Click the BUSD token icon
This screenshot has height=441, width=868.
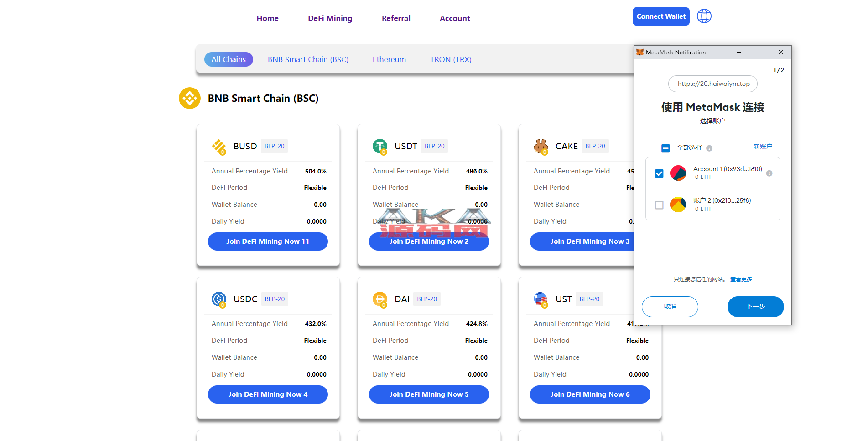[219, 147]
